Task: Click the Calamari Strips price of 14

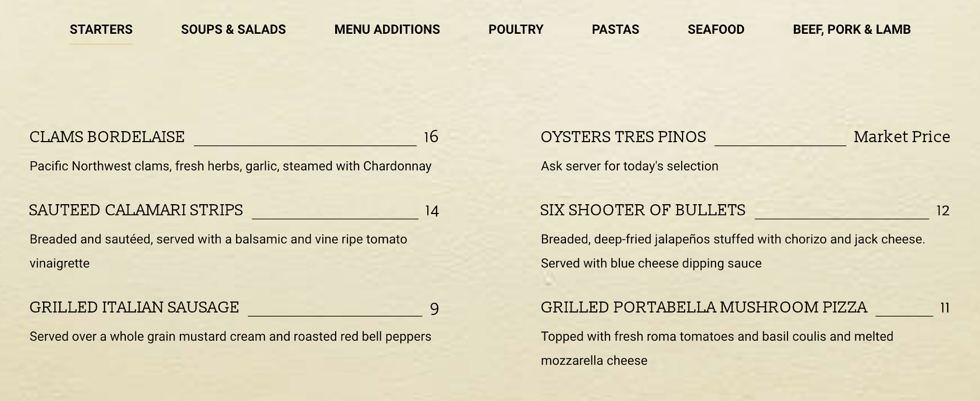Action: click(432, 211)
